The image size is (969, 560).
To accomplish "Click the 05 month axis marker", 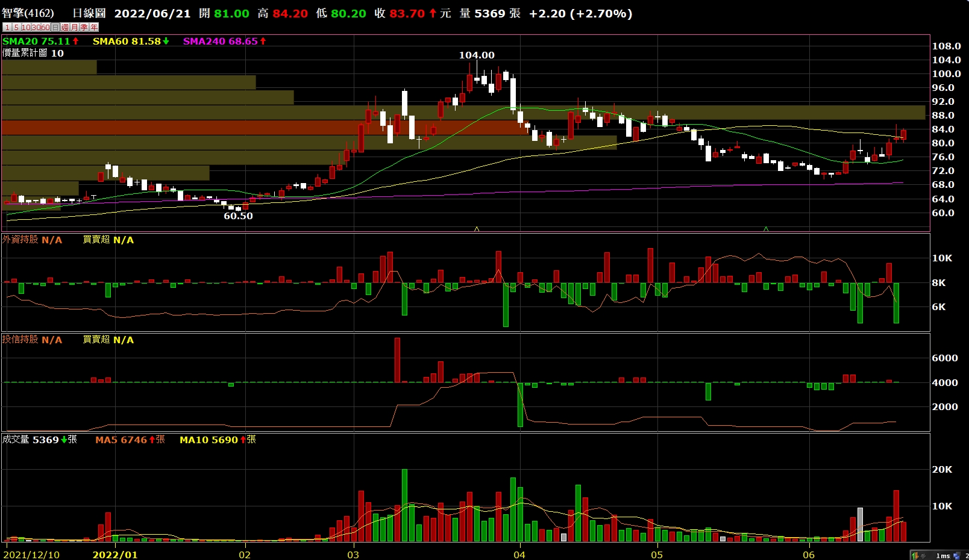I will coord(657,555).
